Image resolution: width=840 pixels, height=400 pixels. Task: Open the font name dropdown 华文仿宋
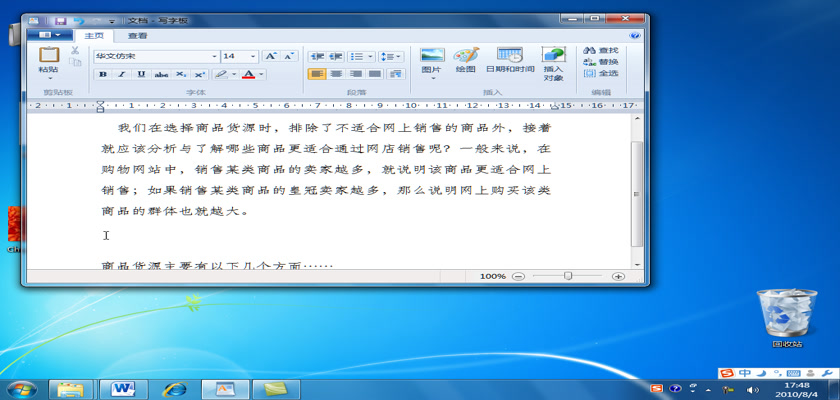pyautogui.click(x=213, y=57)
